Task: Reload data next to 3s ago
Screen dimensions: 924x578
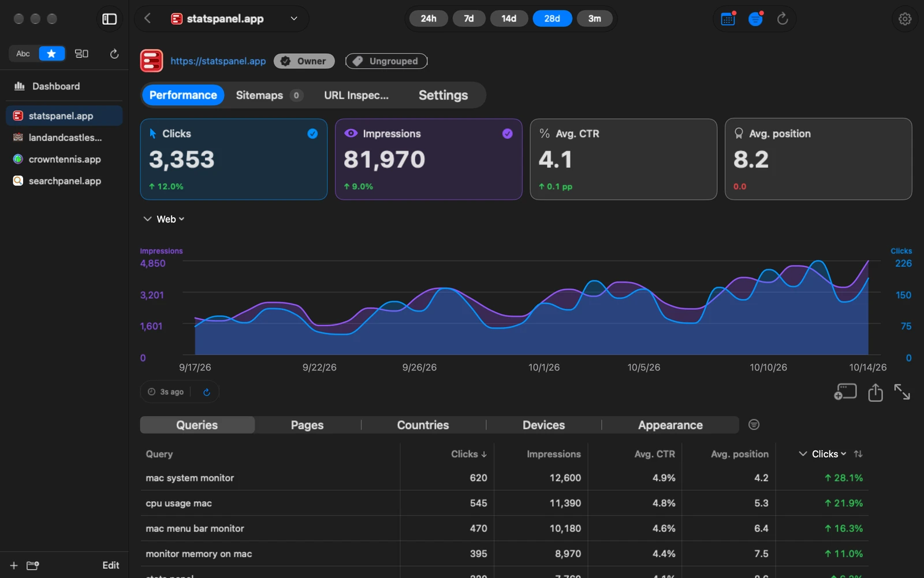Action: pos(207,392)
